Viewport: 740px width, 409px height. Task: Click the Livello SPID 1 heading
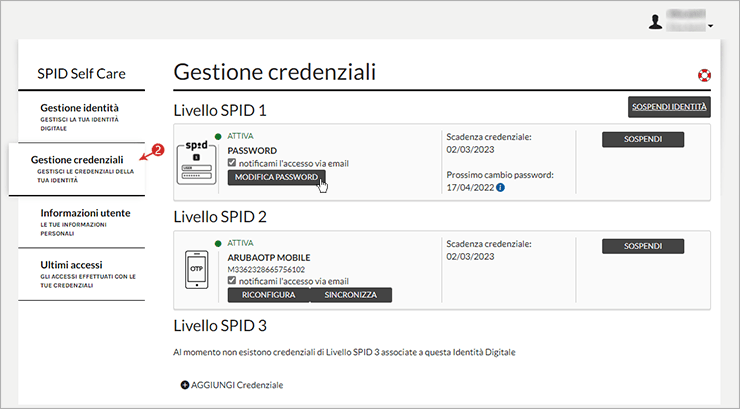coord(220,110)
